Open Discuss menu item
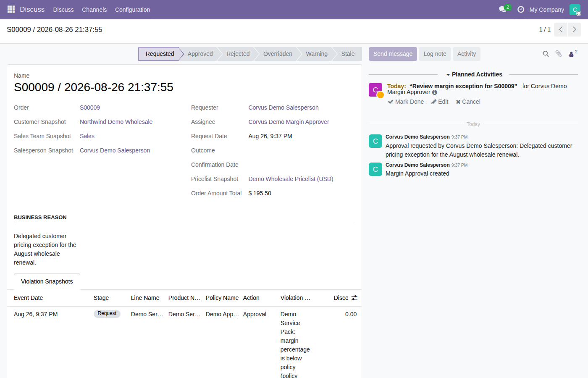 63,9
